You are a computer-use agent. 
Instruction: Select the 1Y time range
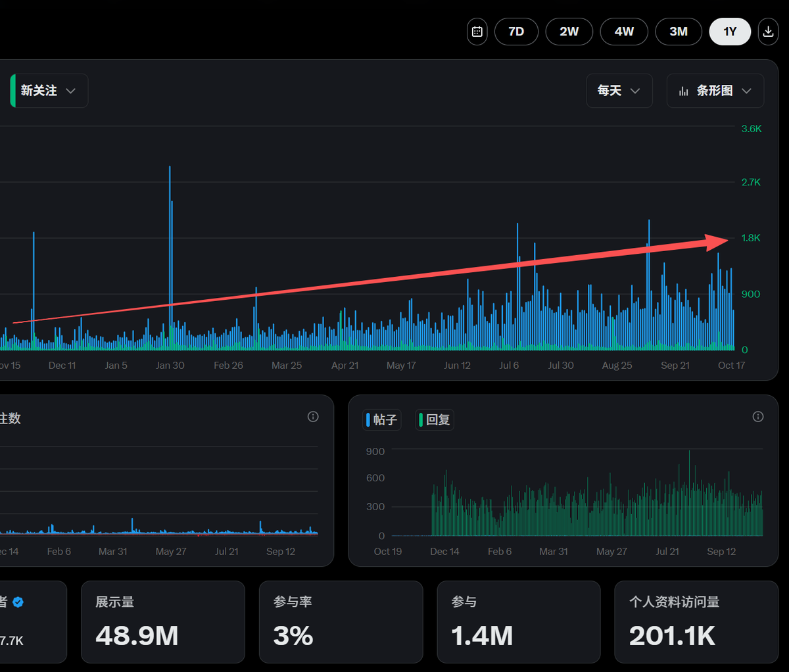[730, 32]
